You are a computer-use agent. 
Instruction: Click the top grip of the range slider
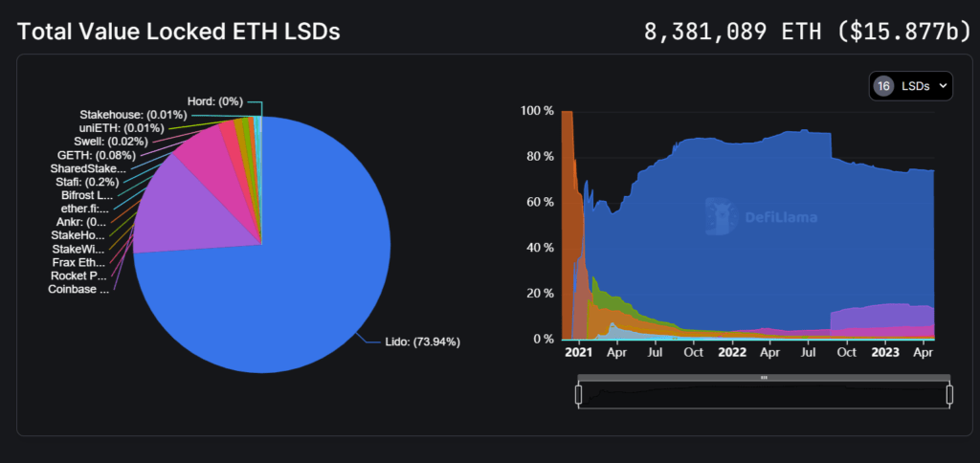(x=764, y=378)
